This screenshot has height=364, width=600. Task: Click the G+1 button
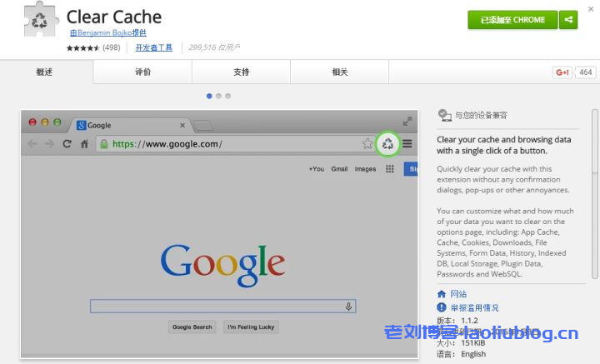click(562, 72)
